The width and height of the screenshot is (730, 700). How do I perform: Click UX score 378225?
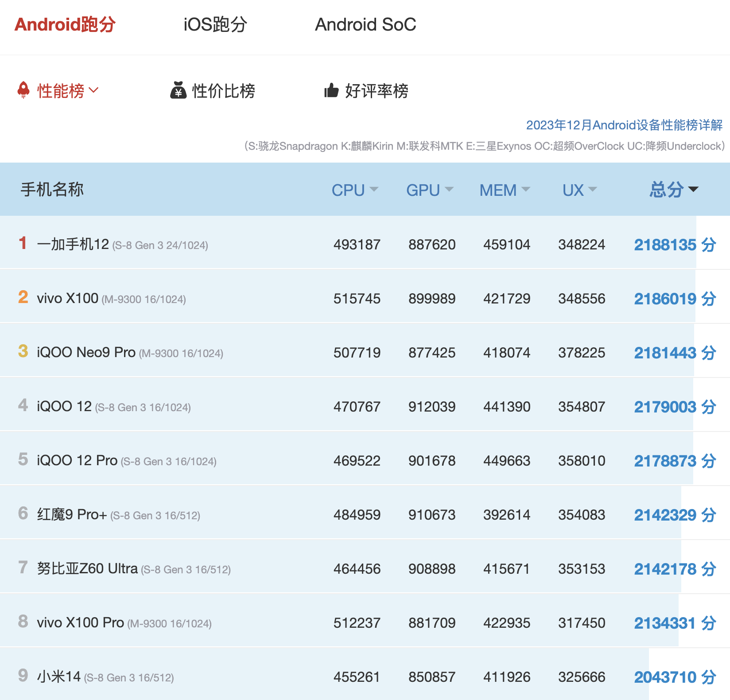coord(582,353)
